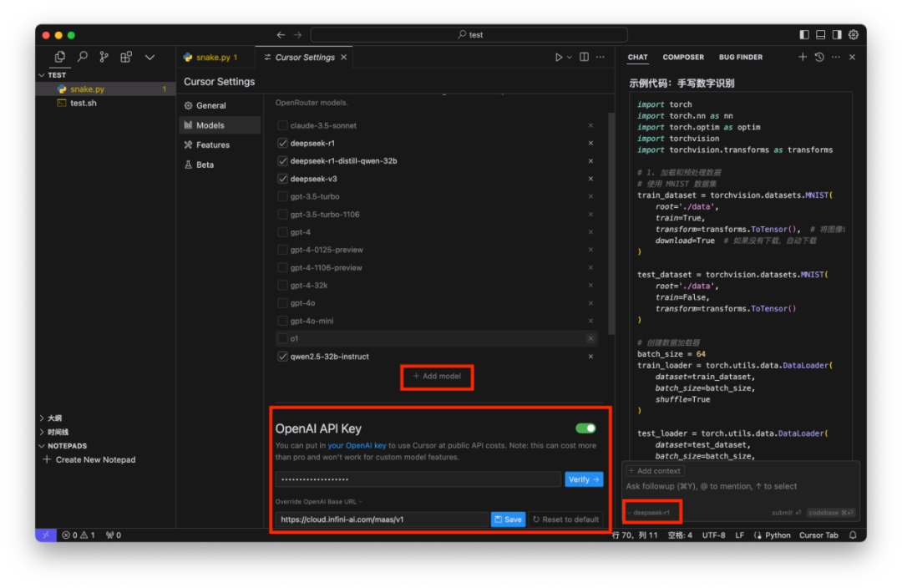Click the Run play icon in editor toolbar
Image resolution: width=902 pixels, height=588 pixels.
[558, 57]
